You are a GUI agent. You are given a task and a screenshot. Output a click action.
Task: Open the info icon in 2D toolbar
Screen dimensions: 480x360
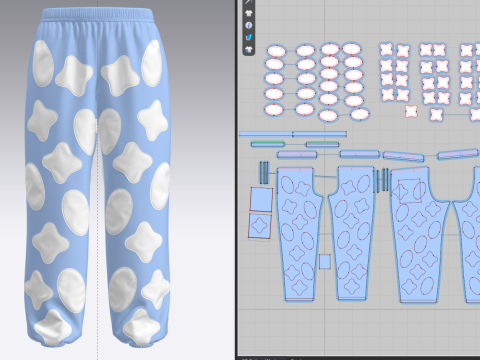tap(248, 25)
